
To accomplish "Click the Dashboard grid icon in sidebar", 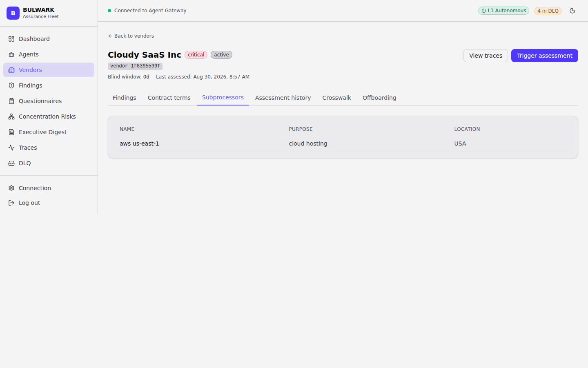I will [11, 39].
